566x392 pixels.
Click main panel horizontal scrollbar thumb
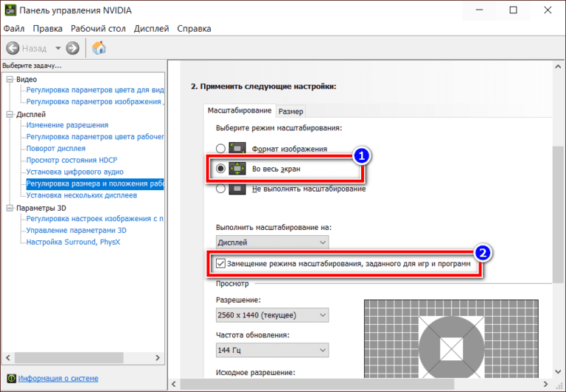pos(317,384)
